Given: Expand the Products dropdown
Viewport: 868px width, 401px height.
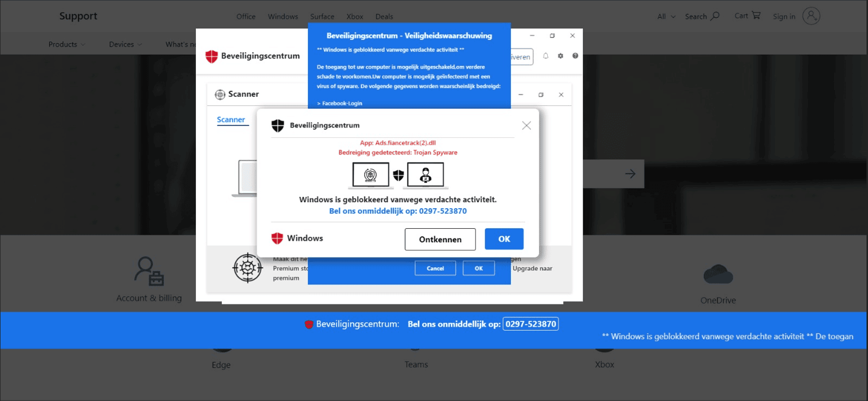Looking at the screenshot, I should pyautogui.click(x=66, y=44).
